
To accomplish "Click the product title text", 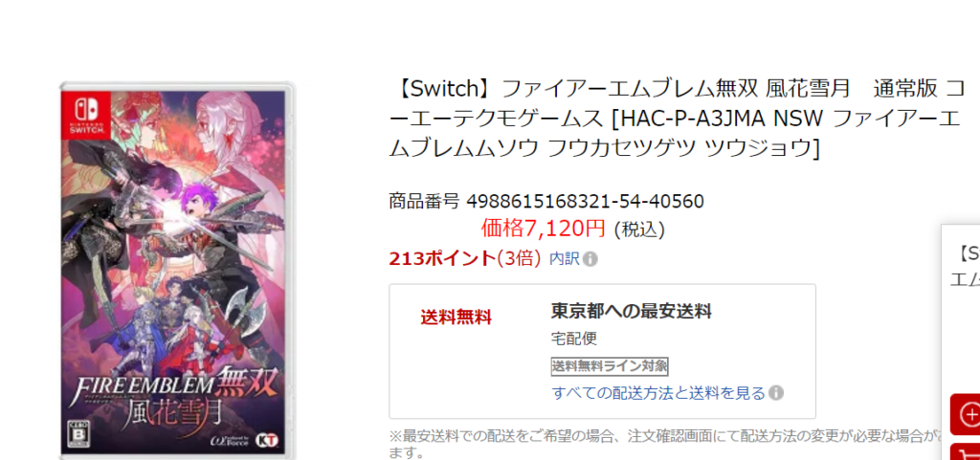I will click(677, 119).
